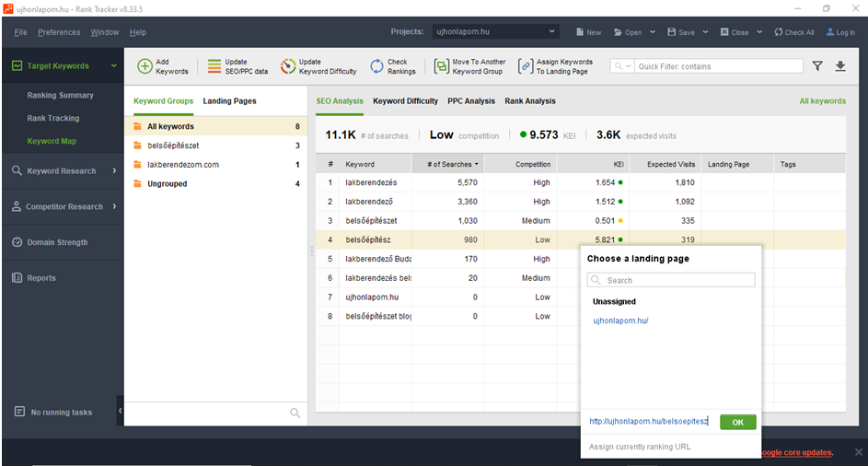The width and height of the screenshot is (868, 466).
Task: Click the Check Rankings refresh icon
Action: pyautogui.click(x=376, y=66)
